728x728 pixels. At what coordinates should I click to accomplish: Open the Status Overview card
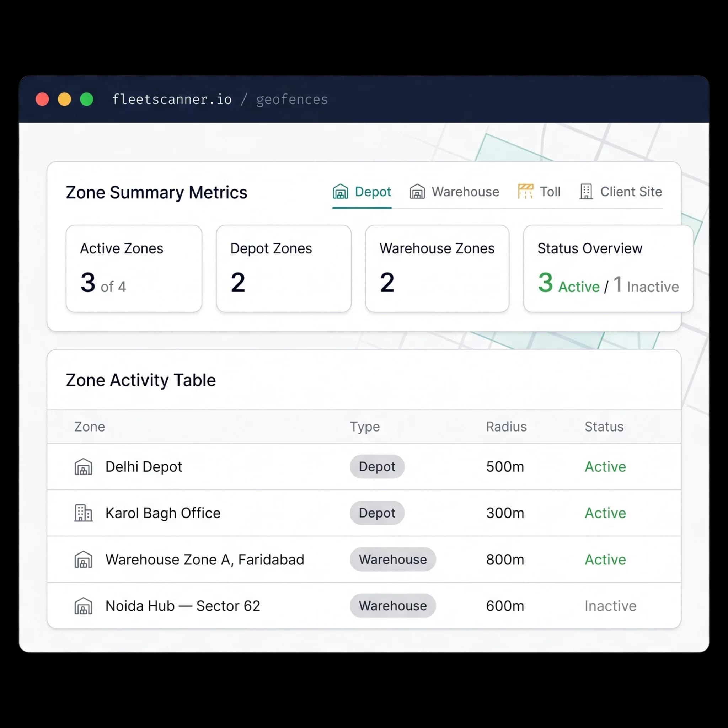click(608, 269)
